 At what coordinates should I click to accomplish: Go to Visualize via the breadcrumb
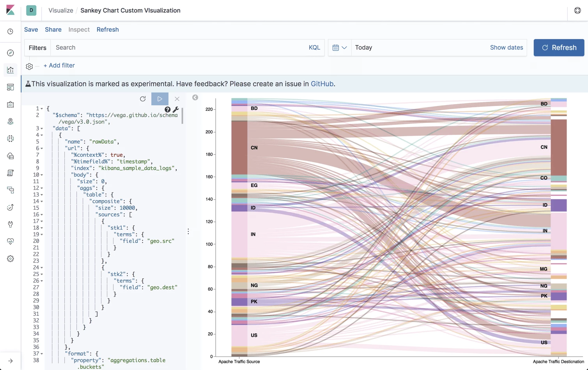click(x=60, y=11)
